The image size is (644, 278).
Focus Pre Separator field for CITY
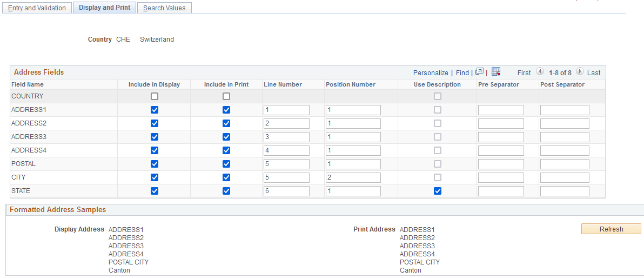501,177
